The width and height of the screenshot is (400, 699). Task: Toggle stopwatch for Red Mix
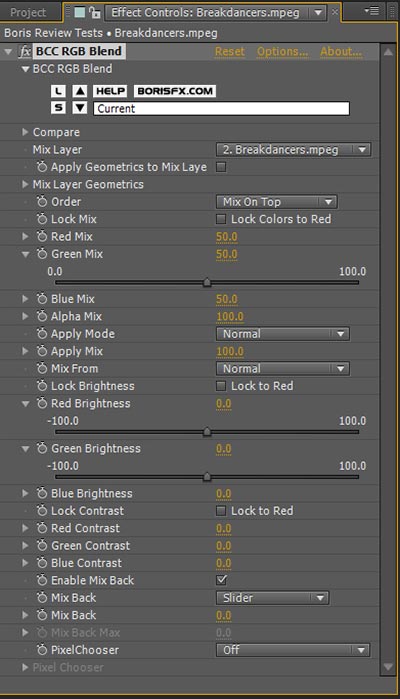coord(42,237)
